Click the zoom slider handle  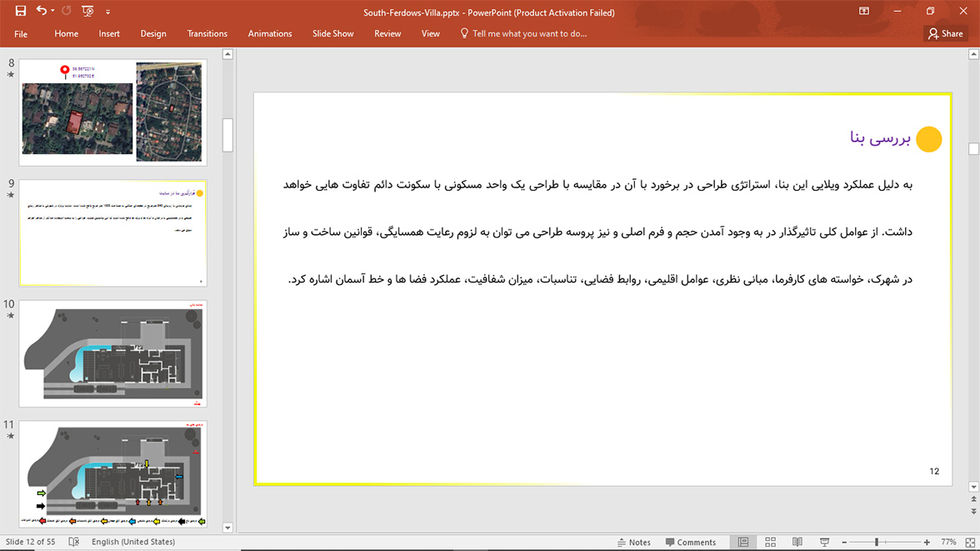pyautogui.click(x=877, y=542)
